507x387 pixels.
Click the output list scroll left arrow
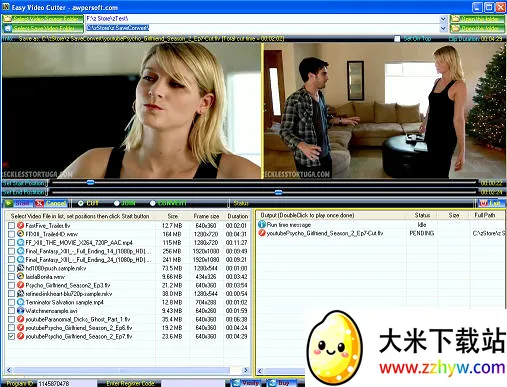260,371
